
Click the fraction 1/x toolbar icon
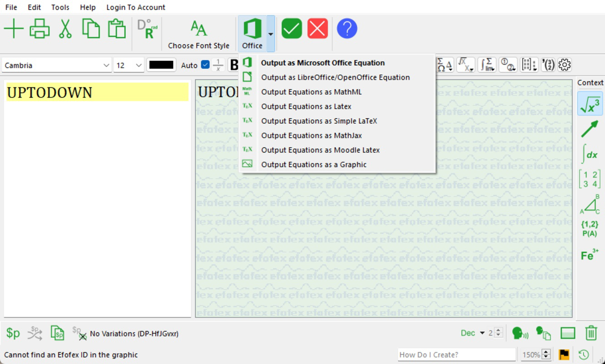[218, 65]
